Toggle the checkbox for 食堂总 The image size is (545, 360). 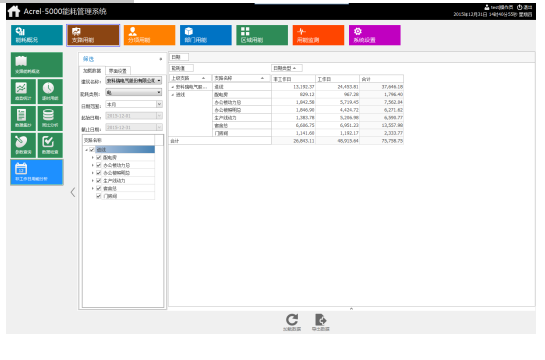click(x=99, y=188)
